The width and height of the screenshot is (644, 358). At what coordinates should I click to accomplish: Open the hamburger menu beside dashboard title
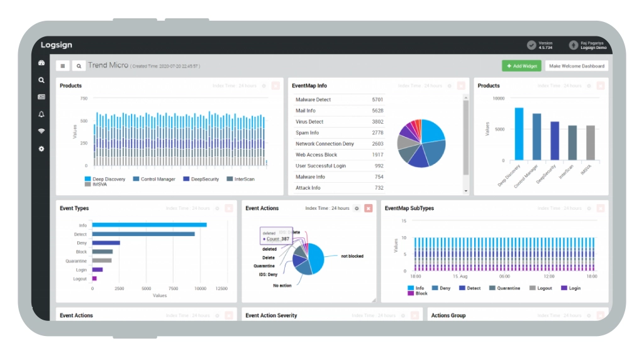(x=63, y=65)
